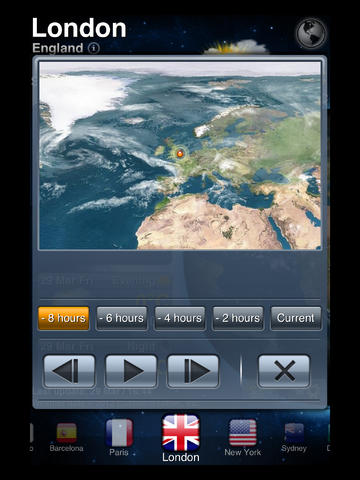Tap the London city title
The image size is (360, 480).
tap(79, 28)
